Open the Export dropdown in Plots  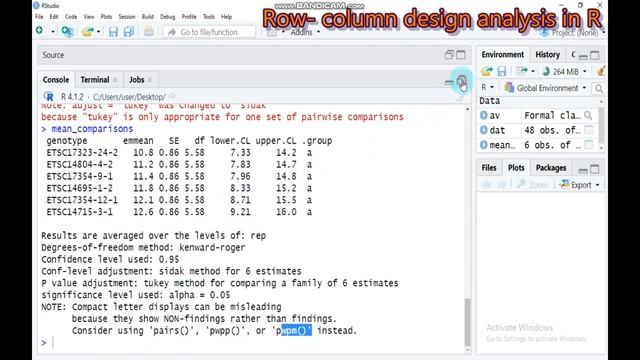point(580,185)
